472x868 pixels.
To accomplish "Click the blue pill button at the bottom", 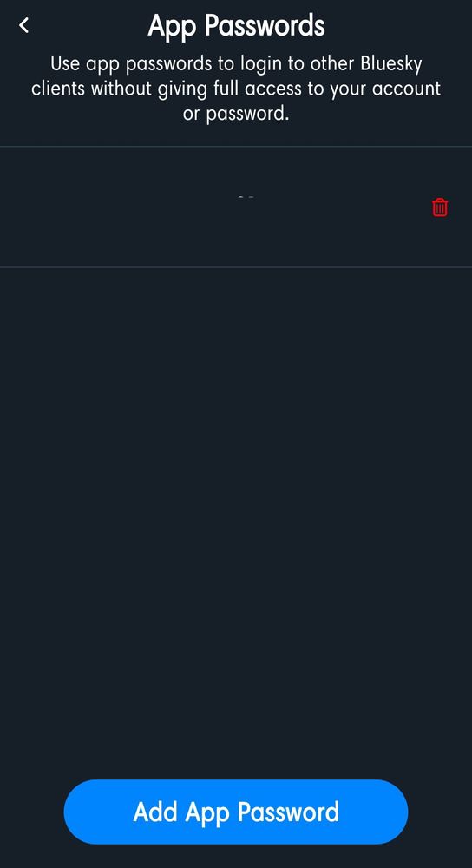I will coord(236,812).
